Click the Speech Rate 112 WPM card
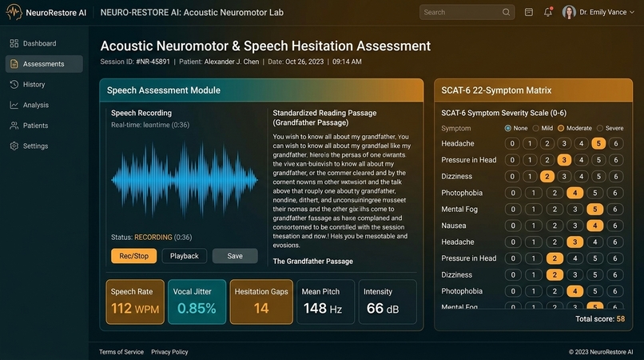Viewport: 644px width, 360px height. pyautogui.click(x=135, y=302)
